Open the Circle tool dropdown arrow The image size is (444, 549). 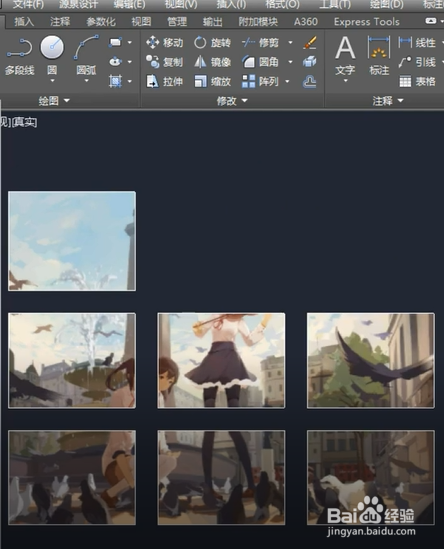[52, 81]
